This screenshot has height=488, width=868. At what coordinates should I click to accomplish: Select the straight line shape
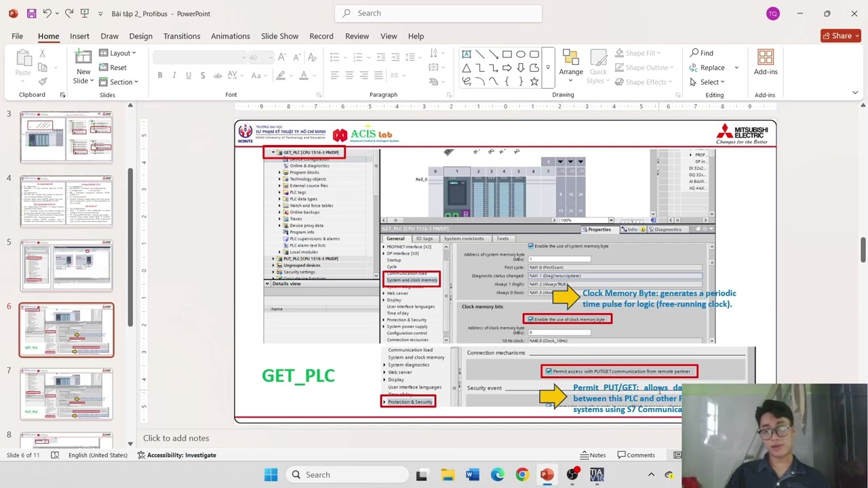(x=480, y=54)
